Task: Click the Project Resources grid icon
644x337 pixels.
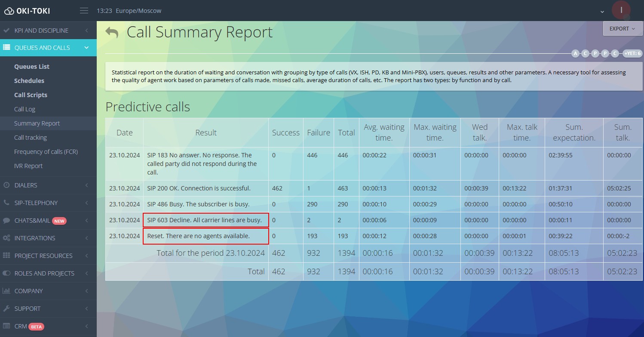Action: pyautogui.click(x=6, y=256)
